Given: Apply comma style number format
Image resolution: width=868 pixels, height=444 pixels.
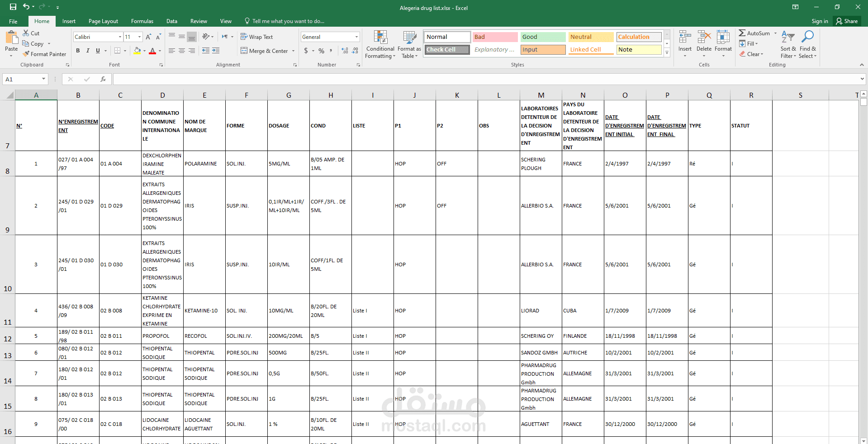Looking at the screenshot, I should point(331,51).
